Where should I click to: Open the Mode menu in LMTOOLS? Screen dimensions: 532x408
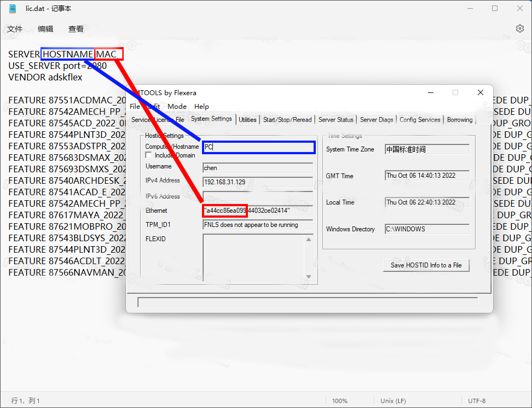[177, 107]
